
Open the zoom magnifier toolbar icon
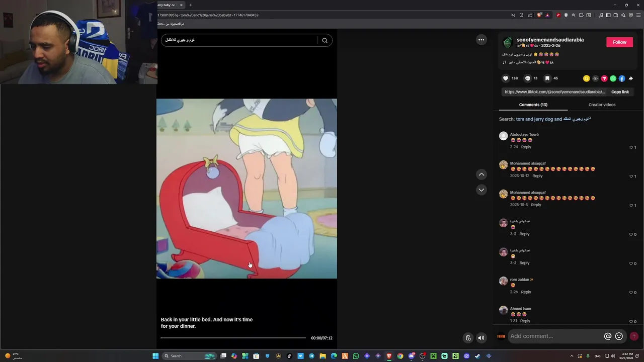(x=574, y=15)
